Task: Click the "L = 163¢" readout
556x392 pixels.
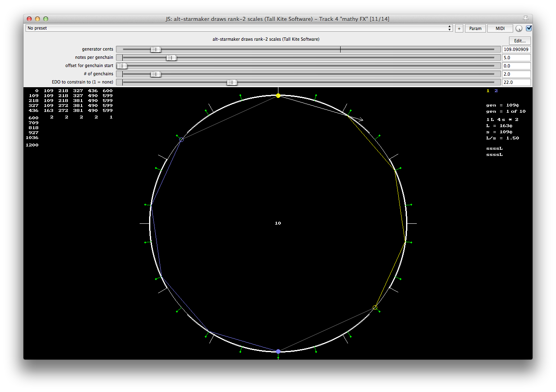Action: point(499,126)
